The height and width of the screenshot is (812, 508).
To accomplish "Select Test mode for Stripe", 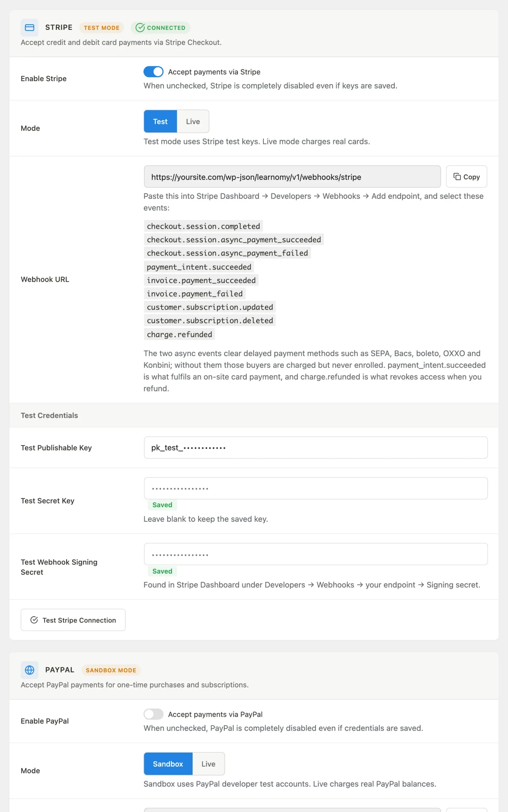I will tap(160, 121).
